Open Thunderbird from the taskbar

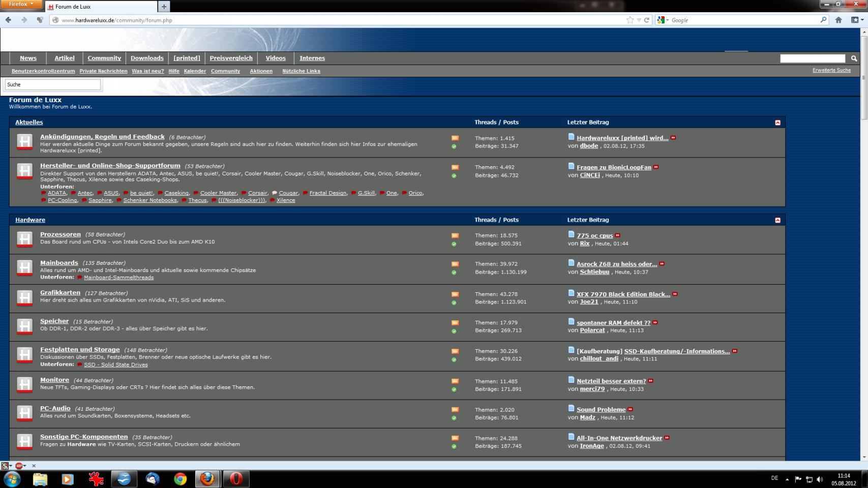point(152,479)
